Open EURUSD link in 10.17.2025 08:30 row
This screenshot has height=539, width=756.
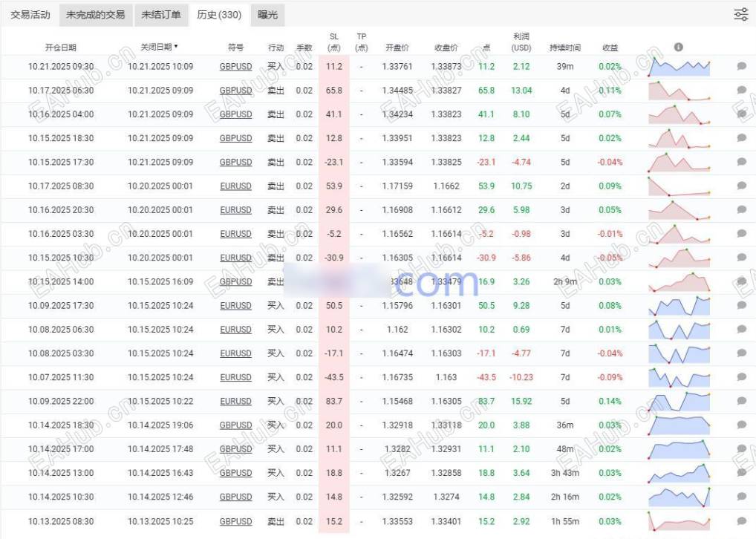pos(235,186)
